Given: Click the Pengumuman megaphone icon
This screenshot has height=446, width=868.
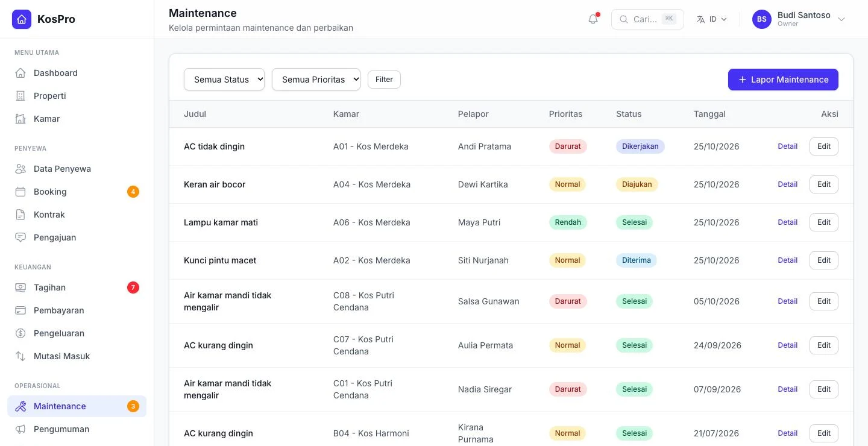Looking at the screenshot, I should [x=20, y=429].
